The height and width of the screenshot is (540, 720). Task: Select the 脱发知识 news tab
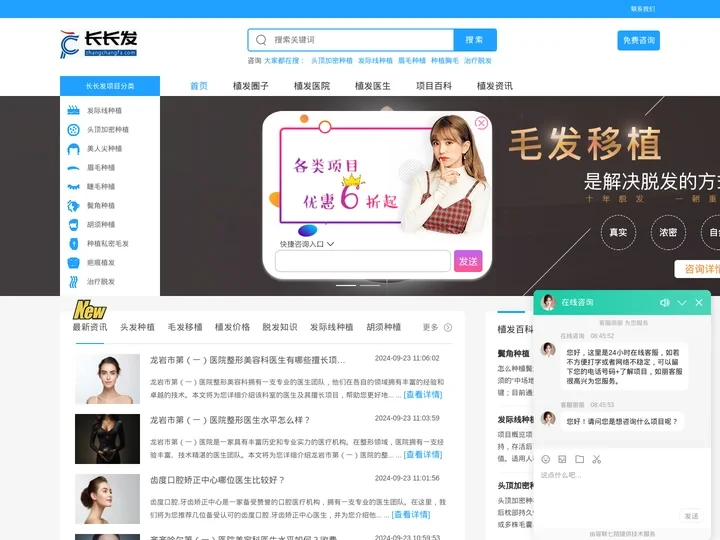(280, 327)
